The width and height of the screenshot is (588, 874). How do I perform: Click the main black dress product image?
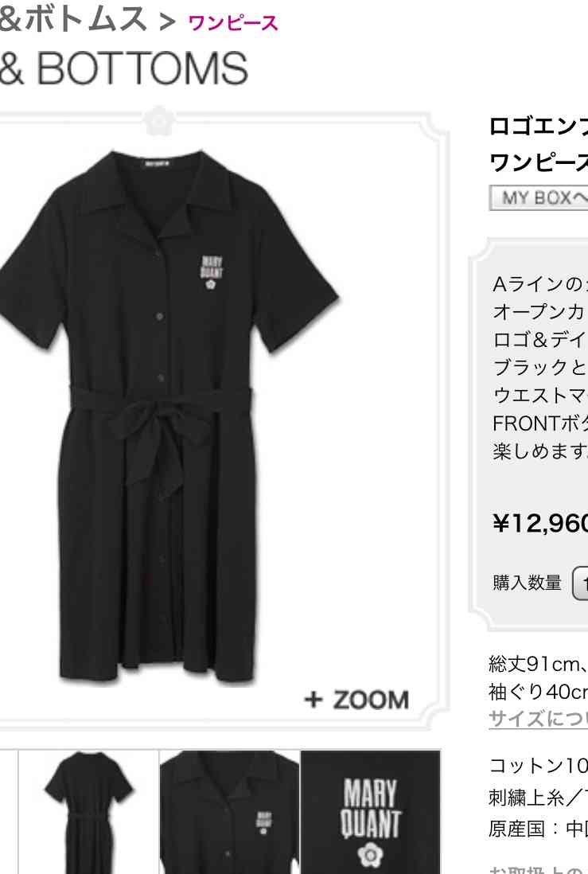[167, 416]
